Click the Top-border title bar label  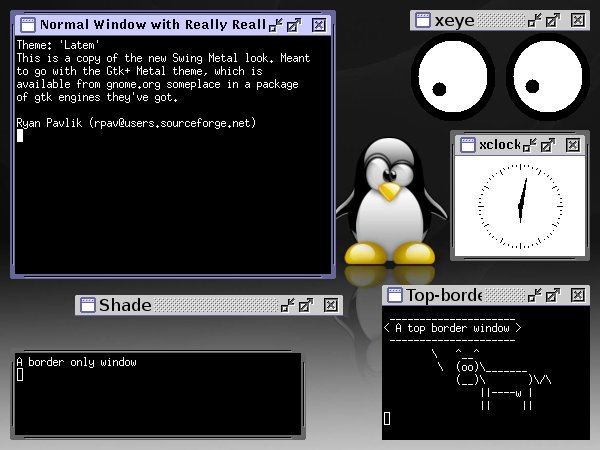coord(444,295)
